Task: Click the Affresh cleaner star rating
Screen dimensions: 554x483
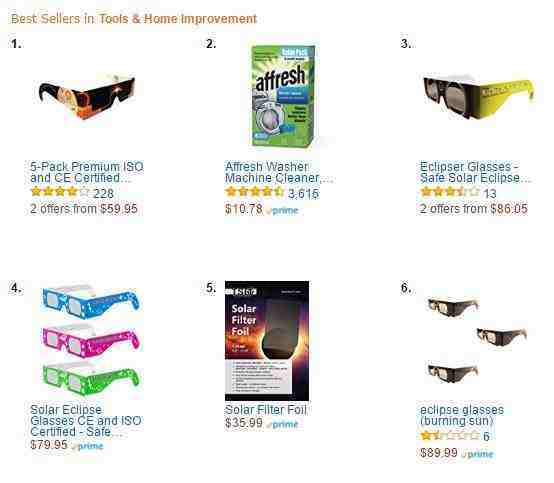Action: point(255,192)
